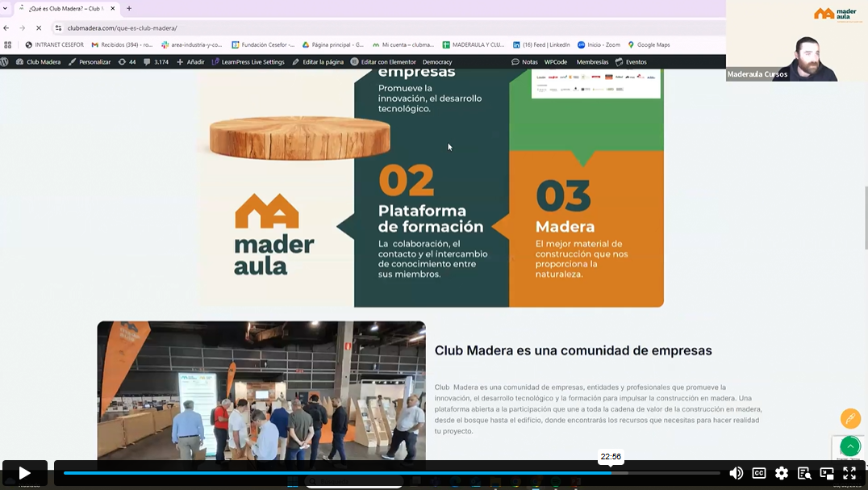The image size is (868, 490).
Task: Open Google Maps bookmark
Action: click(649, 45)
